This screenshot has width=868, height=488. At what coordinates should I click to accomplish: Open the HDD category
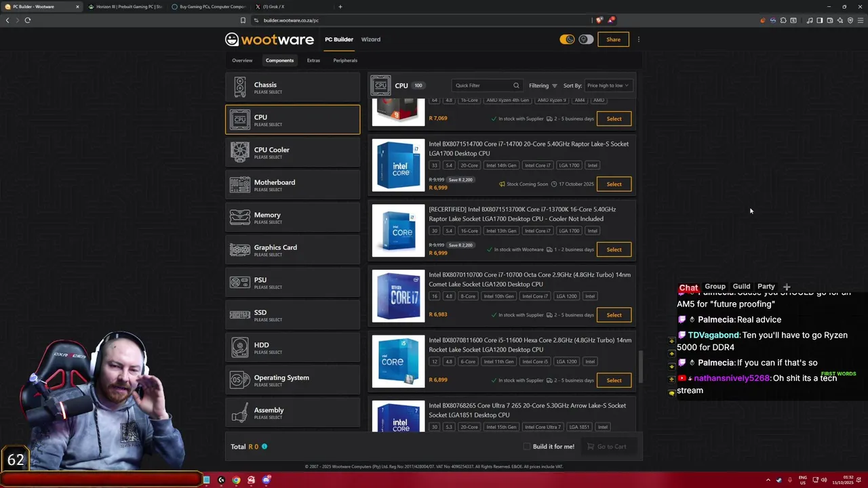292,348
